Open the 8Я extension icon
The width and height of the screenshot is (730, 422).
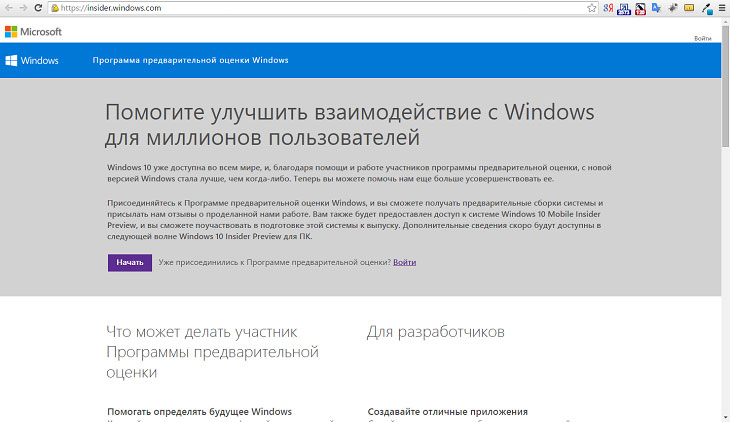pos(608,8)
